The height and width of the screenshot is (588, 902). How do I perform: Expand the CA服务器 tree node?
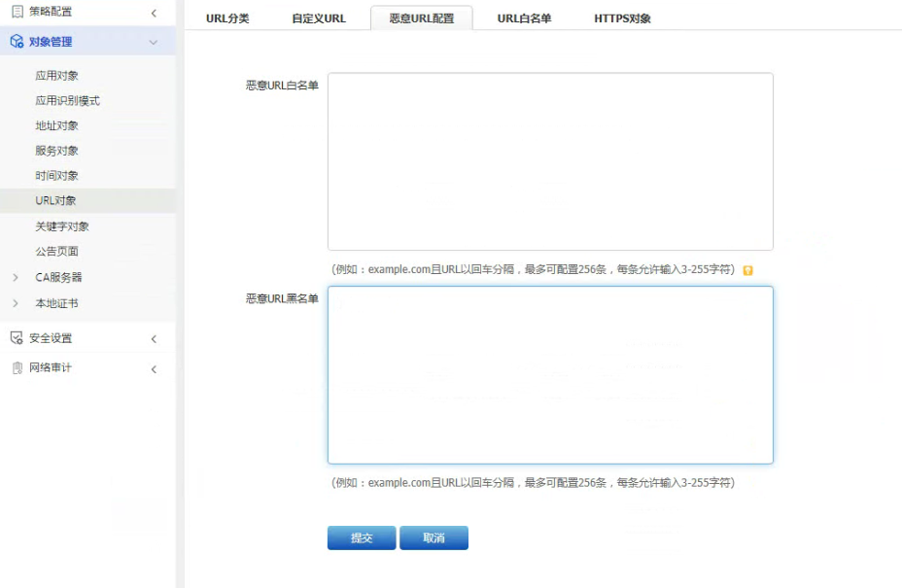click(16, 278)
